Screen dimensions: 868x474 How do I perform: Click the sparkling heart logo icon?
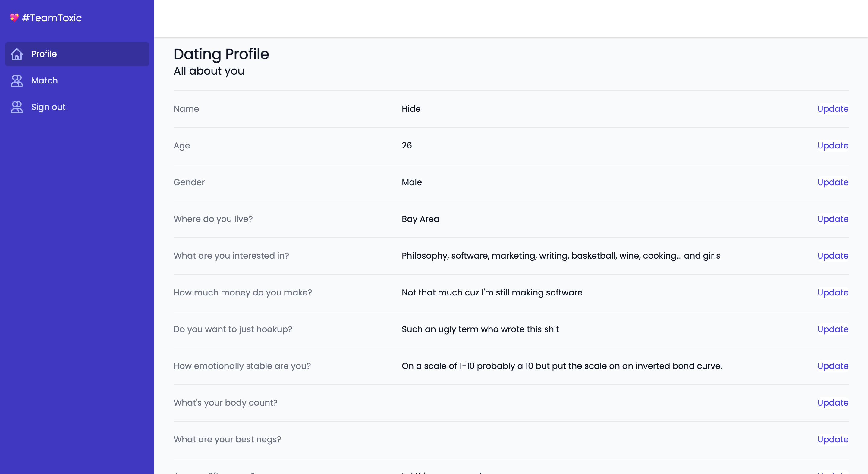tap(14, 17)
